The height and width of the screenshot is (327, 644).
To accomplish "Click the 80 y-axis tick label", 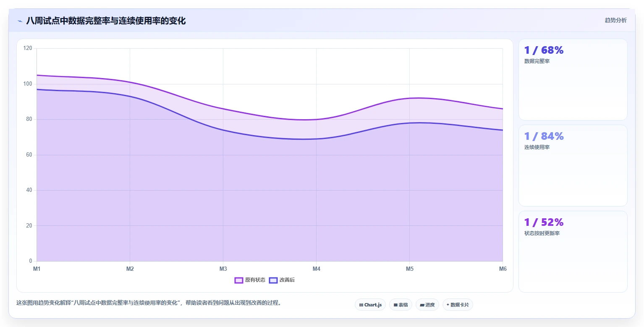I will coord(29,119).
